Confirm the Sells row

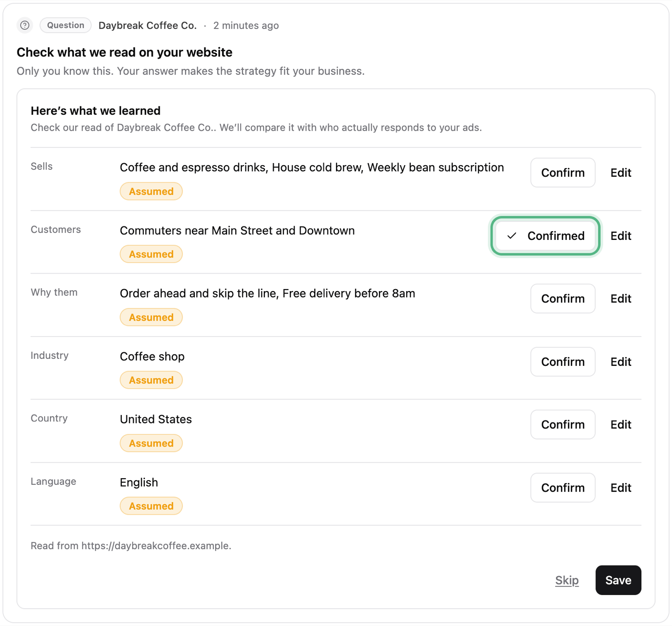tap(563, 173)
